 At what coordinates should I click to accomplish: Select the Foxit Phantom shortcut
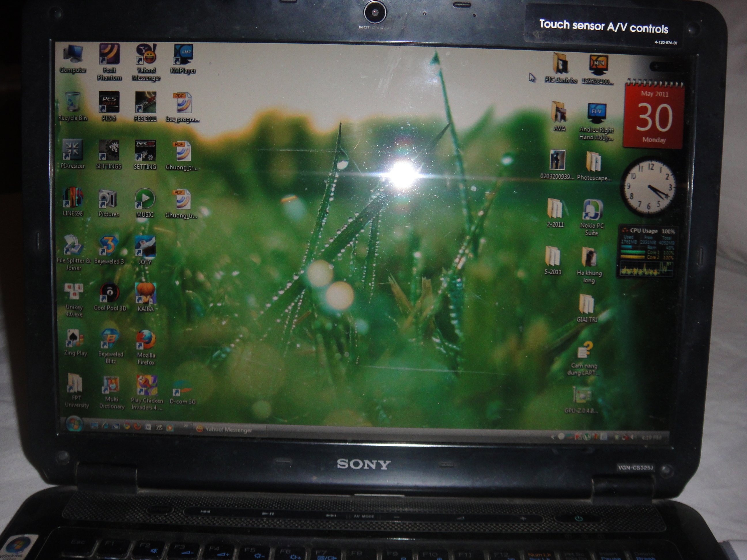click(109, 63)
